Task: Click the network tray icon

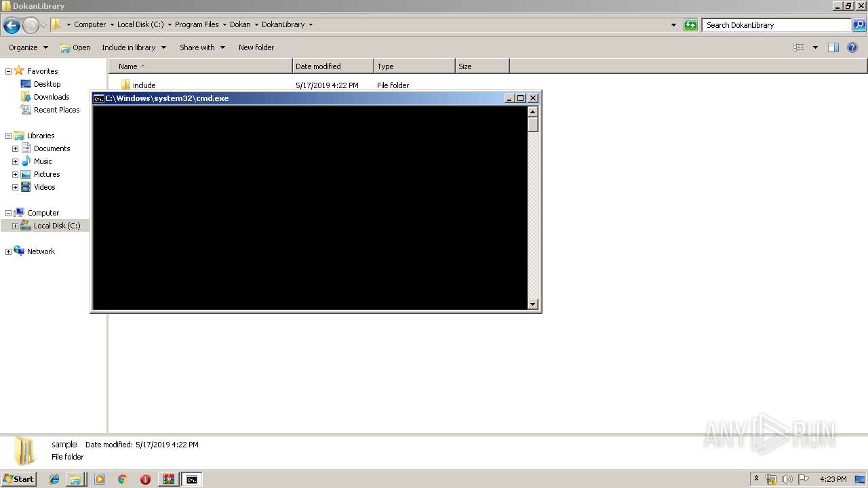Action: 771,479
